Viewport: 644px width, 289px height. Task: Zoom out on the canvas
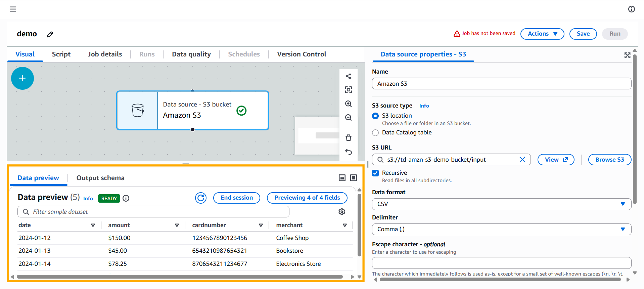click(349, 118)
